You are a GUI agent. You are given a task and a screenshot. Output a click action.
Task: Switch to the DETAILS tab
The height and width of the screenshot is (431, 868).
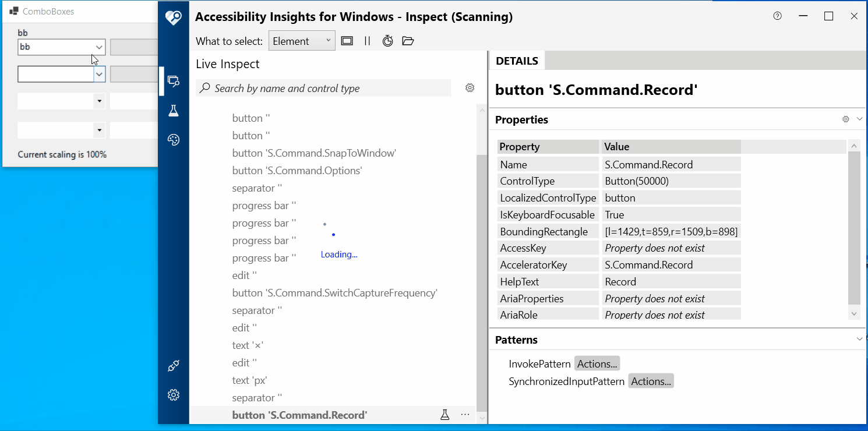pyautogui.click(x=516, y=60)
